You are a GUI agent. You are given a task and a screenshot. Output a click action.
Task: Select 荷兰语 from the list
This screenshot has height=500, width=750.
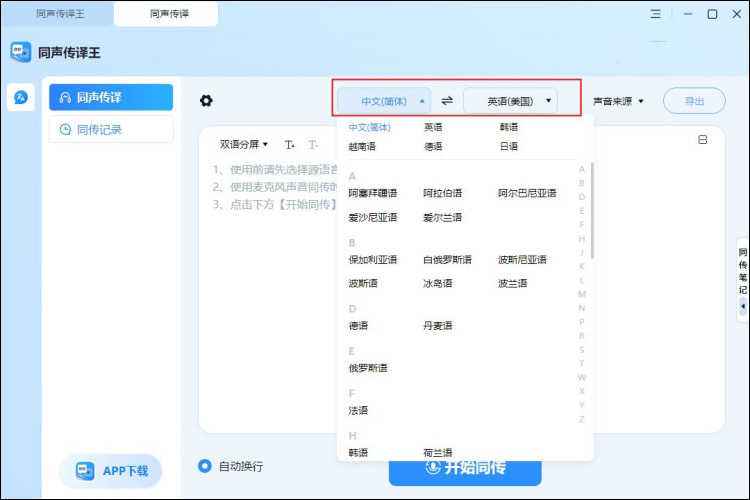[x=438, y=453]
